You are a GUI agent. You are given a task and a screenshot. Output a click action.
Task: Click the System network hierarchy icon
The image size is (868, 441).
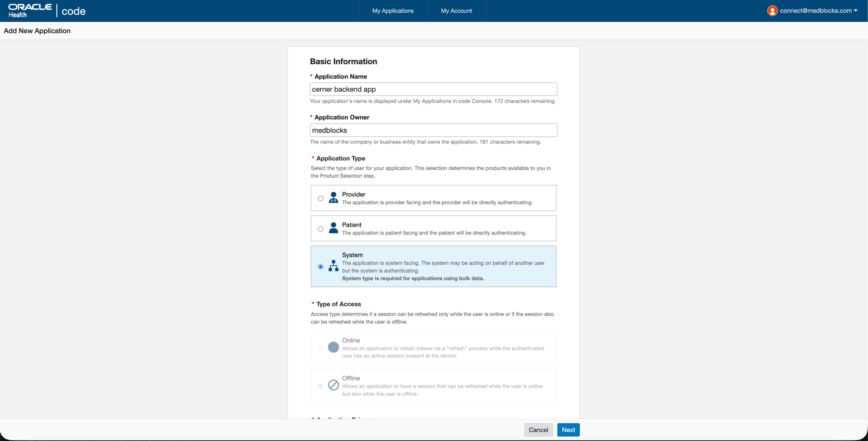click(333, 266)
